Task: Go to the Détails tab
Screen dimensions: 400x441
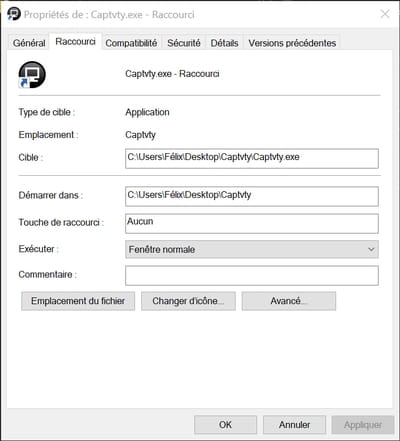Action: [x=224, y=43]
